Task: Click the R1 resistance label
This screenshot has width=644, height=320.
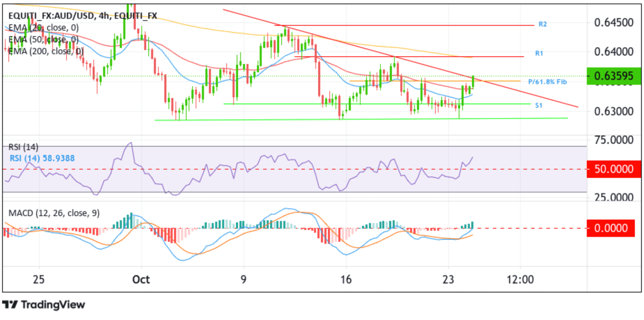Action: point(539,53)
